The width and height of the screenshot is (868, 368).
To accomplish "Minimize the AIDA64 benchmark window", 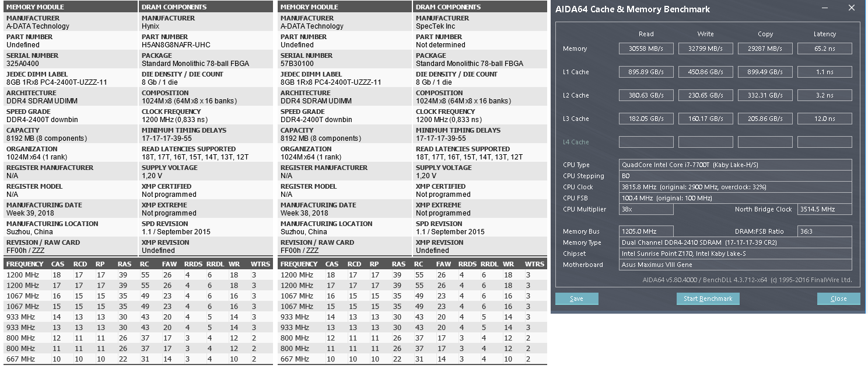I will point(824,8).
